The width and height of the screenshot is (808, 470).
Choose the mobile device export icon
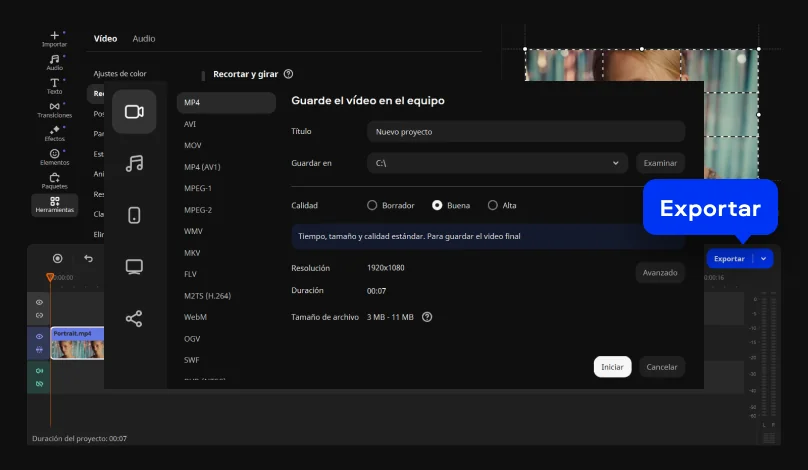pos(134,215)
